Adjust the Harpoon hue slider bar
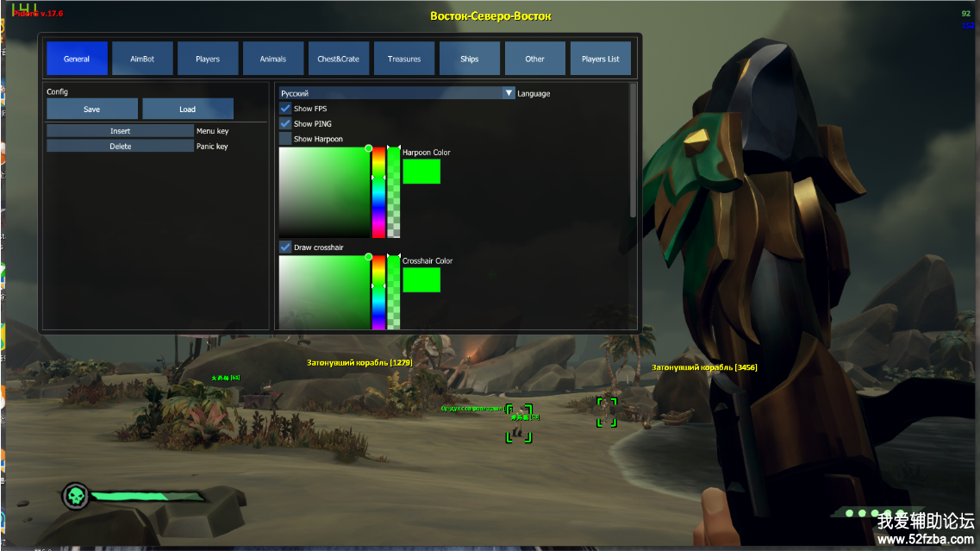This screenshot has width=980, height=551. coord(378,192)
